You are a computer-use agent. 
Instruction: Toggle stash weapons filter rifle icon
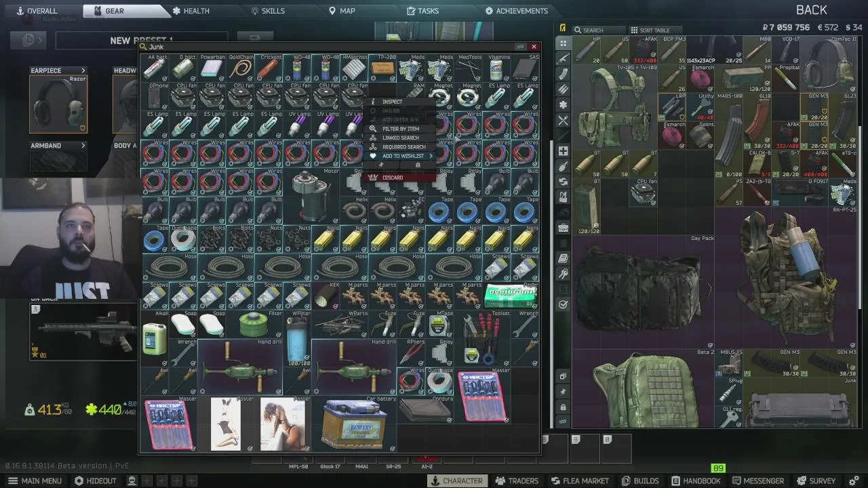[563, 59]
